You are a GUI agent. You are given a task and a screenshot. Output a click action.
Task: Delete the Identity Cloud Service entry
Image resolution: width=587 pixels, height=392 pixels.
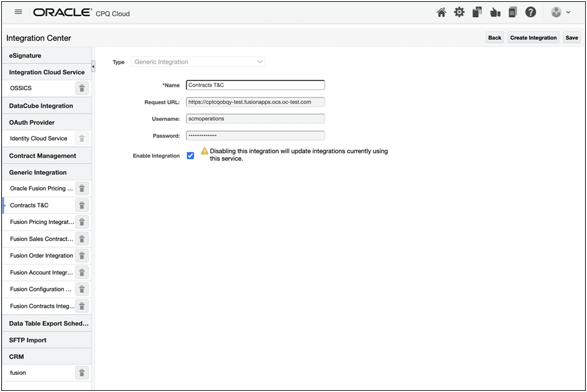pos(82,139)
